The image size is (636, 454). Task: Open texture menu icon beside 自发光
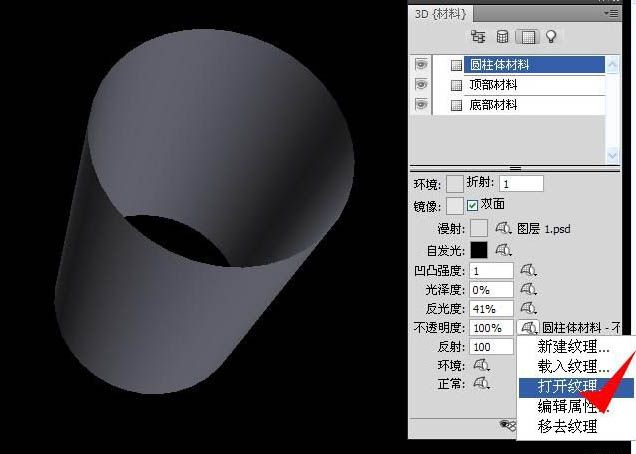click(503, 250)
